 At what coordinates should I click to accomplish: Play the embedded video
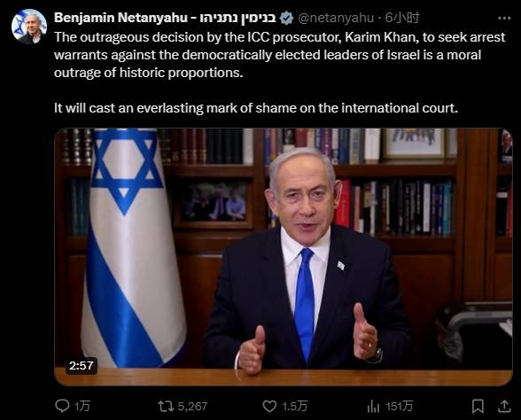click(284, 257)
